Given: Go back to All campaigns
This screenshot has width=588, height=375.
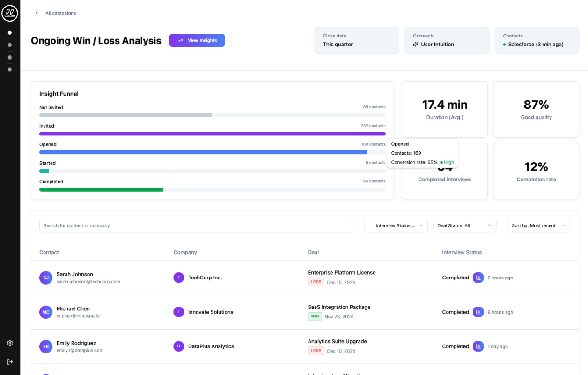Looking at the screenshot, I should click(60, 13).
